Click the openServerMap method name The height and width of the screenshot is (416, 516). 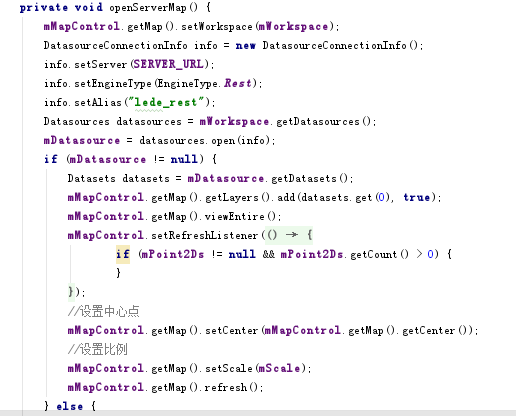click(148, 7)
